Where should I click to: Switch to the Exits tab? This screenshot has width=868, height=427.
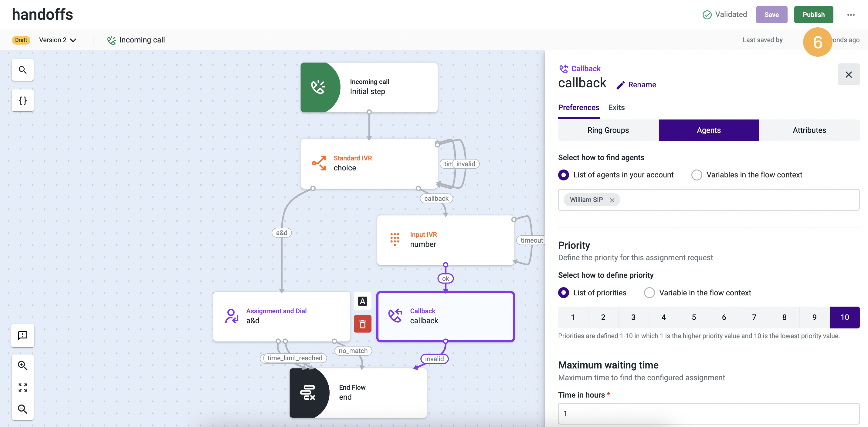click(616, 107)
